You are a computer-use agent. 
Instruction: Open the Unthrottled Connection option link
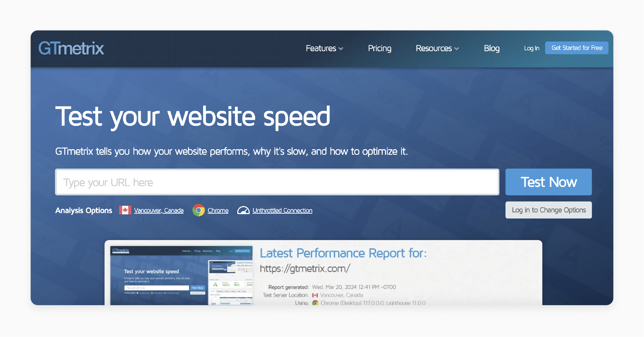tap(282, 210)
